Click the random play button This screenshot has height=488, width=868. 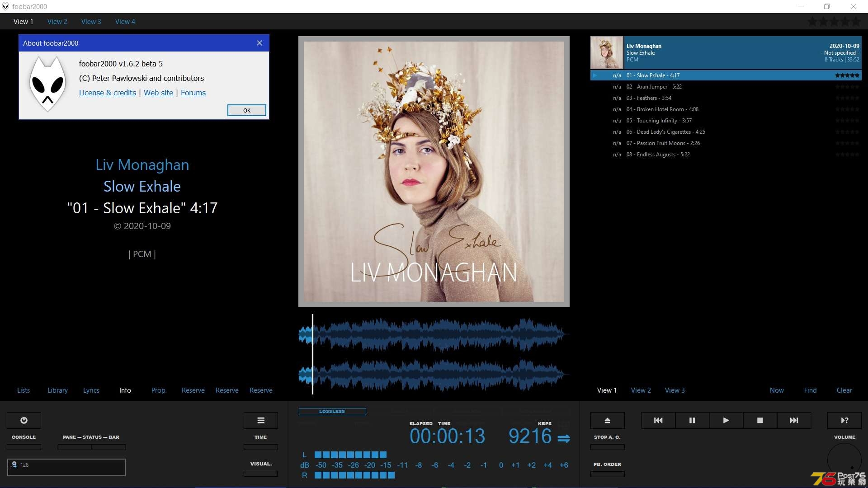coord(844,420)
